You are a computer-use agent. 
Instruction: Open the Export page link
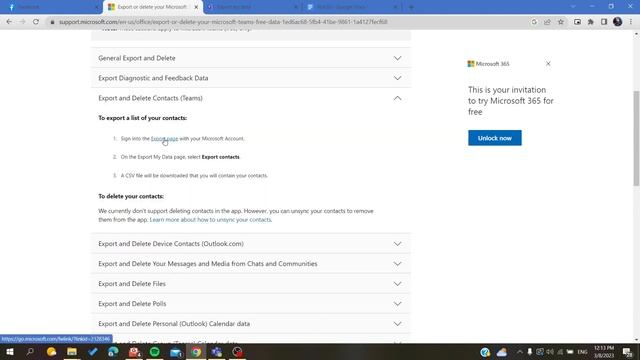click(x=164, y=138)
